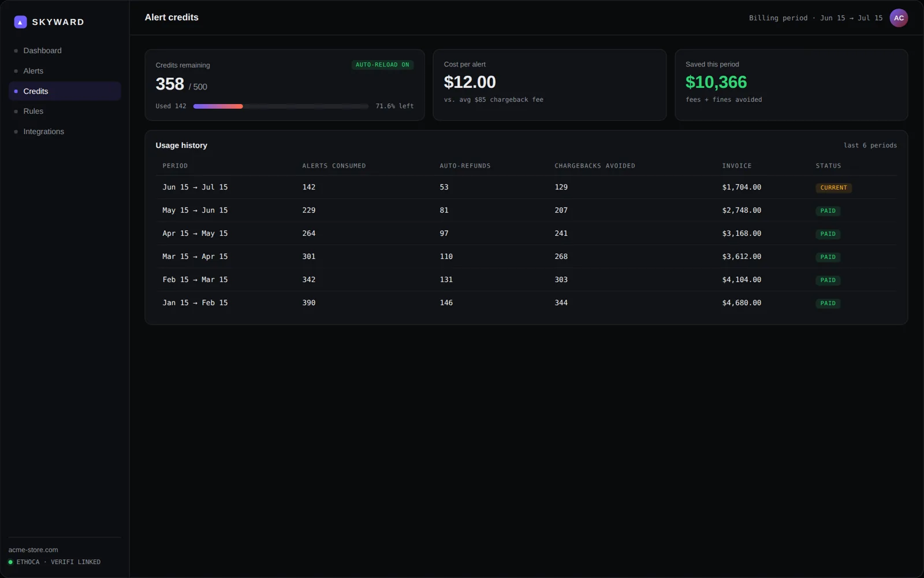The height and width of the screenshot is (578, 924).
Task: Navigate to Integrations
Action: 65,131
